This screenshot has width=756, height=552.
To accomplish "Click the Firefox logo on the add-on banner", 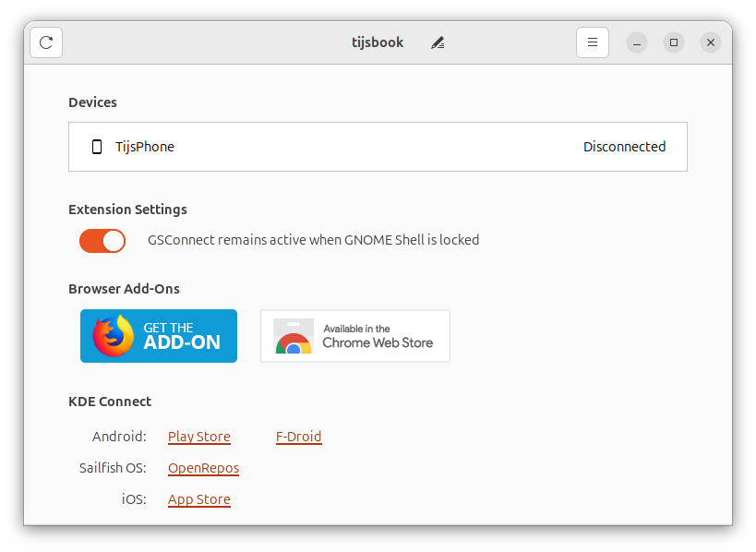I will pyautogui.click(x=114, y=336).
